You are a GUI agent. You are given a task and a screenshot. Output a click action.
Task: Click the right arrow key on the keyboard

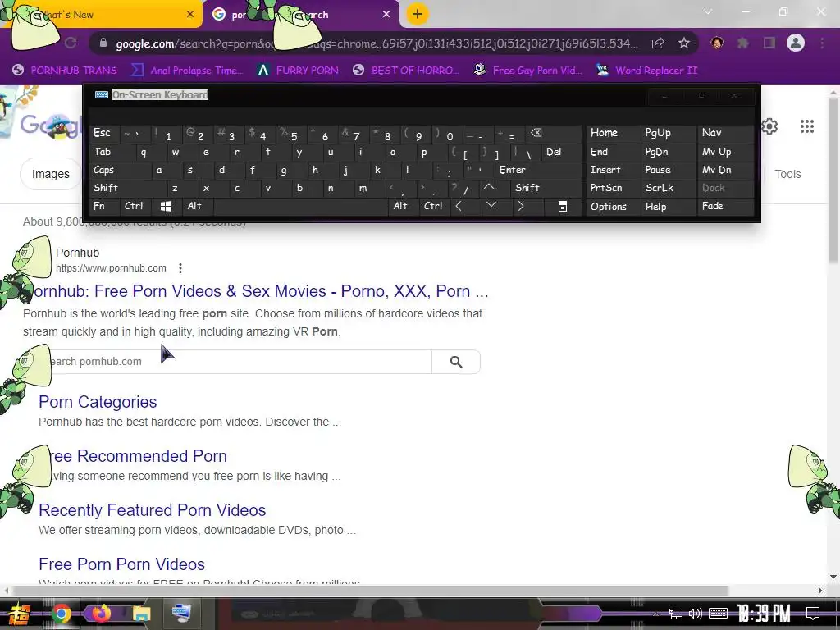point(520,206)
